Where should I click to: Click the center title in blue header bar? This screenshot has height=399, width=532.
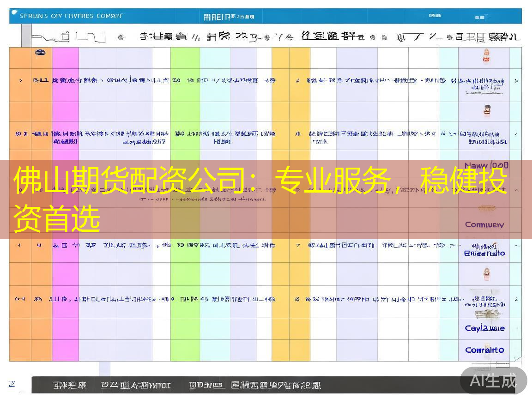tap(229, 17)
